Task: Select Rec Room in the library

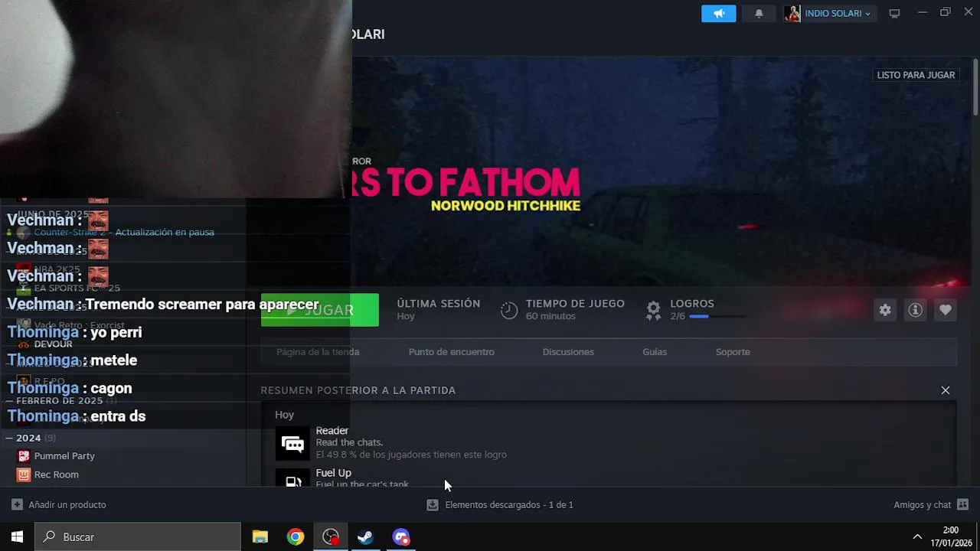Action: (56, 474)
